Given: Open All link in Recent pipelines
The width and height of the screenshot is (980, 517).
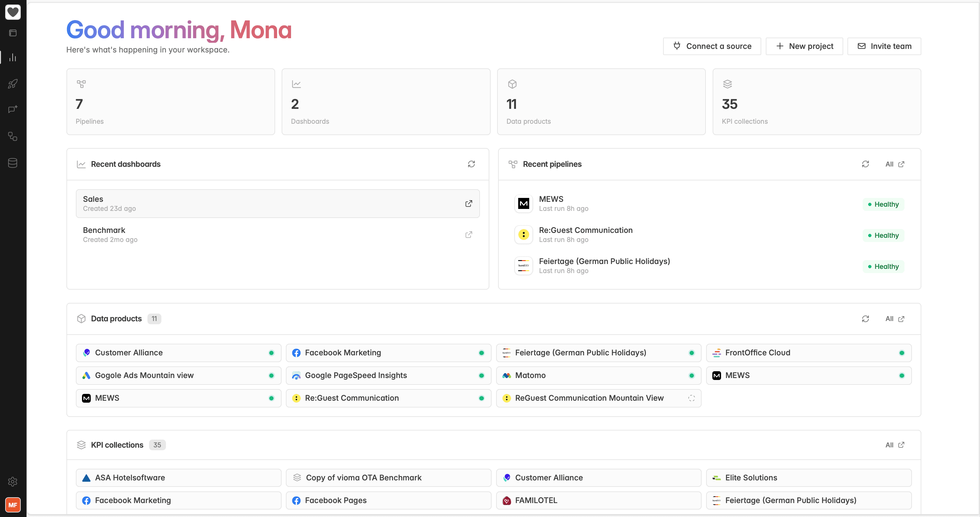Looking at the screenshot, I should tap(895, 164).
